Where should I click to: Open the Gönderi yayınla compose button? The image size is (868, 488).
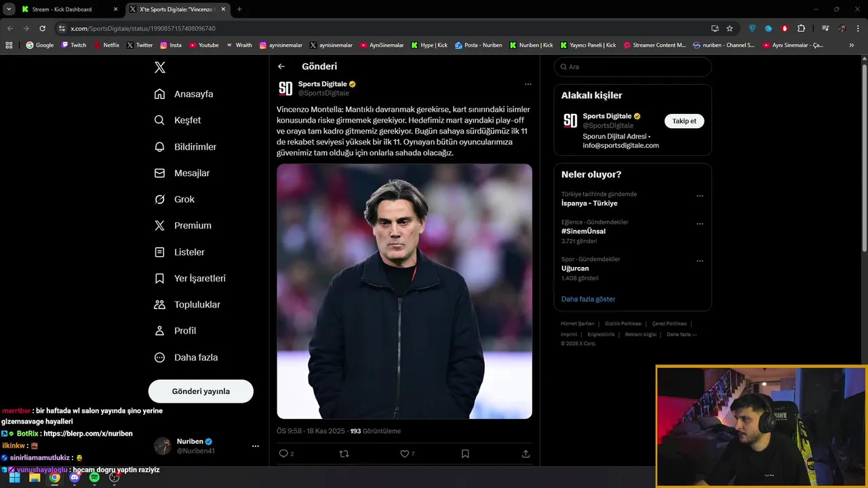(201, 391)
